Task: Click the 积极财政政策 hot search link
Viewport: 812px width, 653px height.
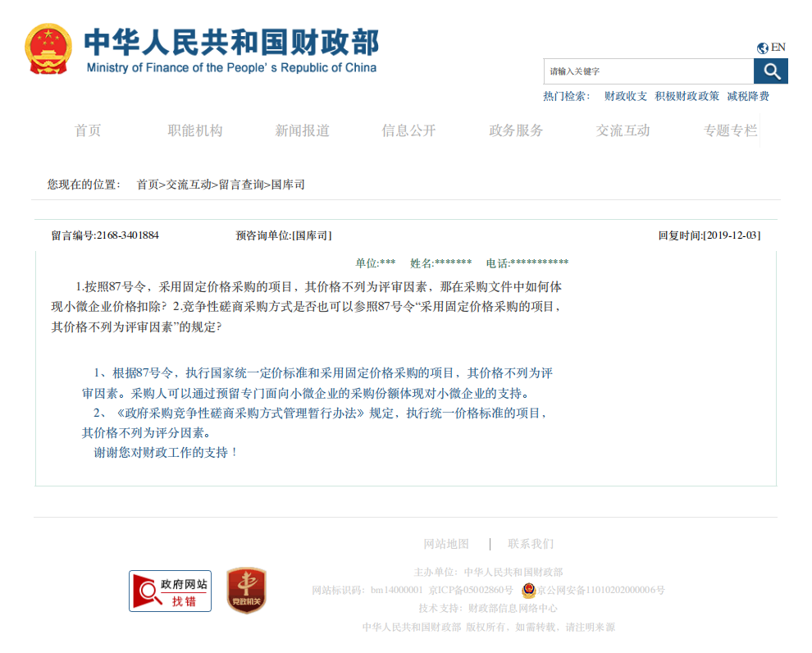Action: [x=686, y=96]
